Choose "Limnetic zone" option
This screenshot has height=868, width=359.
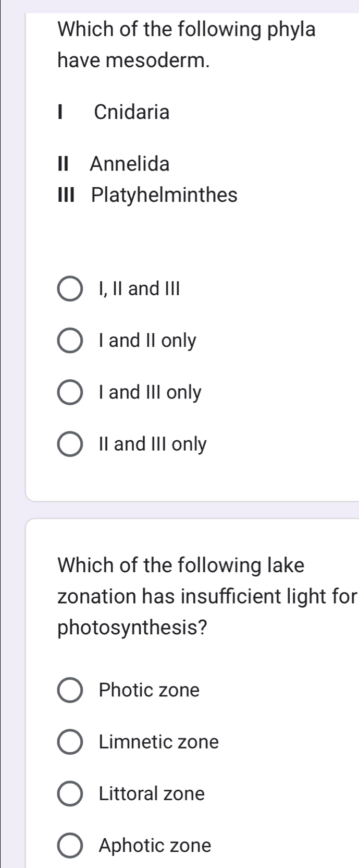click(x=70, y=742)
